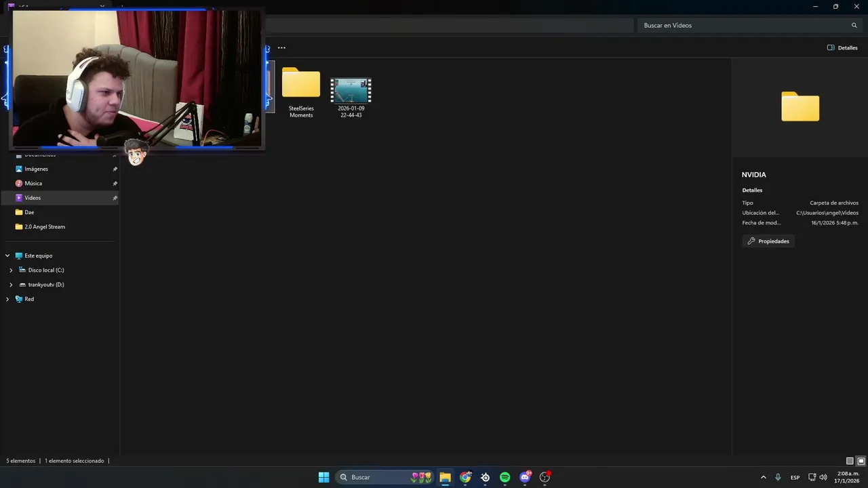Viewport: 868px width, 488px height.
Task: Unpin Imágenes using its pin icon
Action: tap(115, 169)
